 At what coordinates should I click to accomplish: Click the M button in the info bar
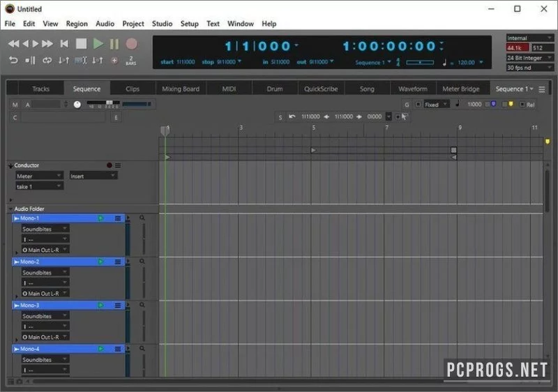(15, 105)
